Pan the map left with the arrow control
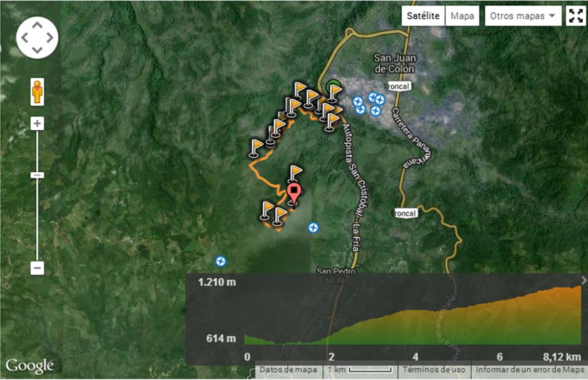Image resolution: width=588 pixels, height=380 pixels. click(25, 37)
